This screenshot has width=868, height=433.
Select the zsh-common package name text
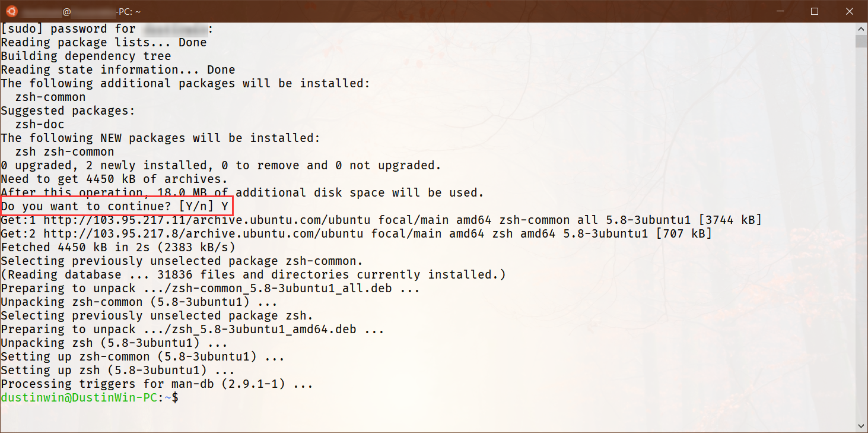[52, 96]
